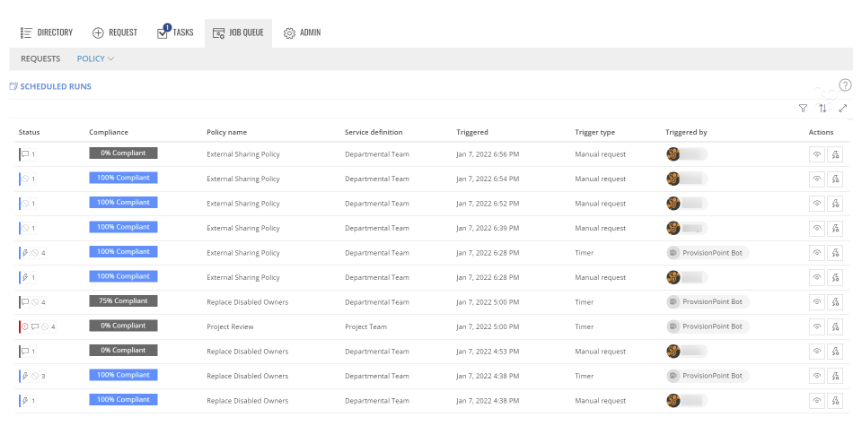Open the Directory tab
Screen dimensions: 857x437
(x=46, y=33)
